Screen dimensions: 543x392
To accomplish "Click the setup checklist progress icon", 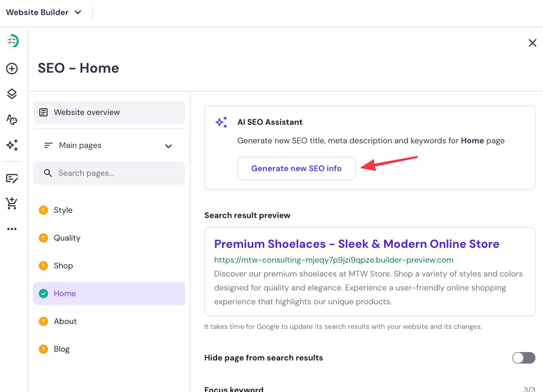I will click(x=12, y=41).
